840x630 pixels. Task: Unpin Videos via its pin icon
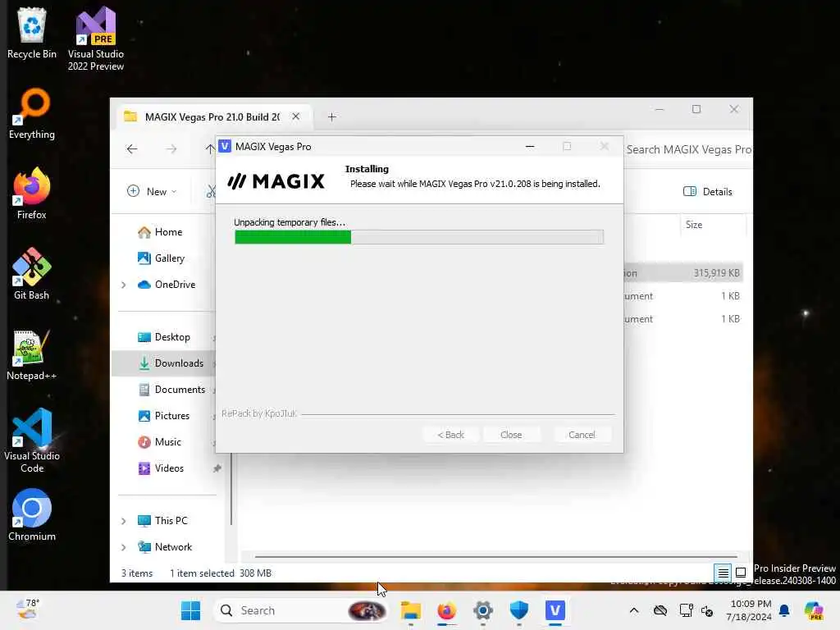[217, 468]
